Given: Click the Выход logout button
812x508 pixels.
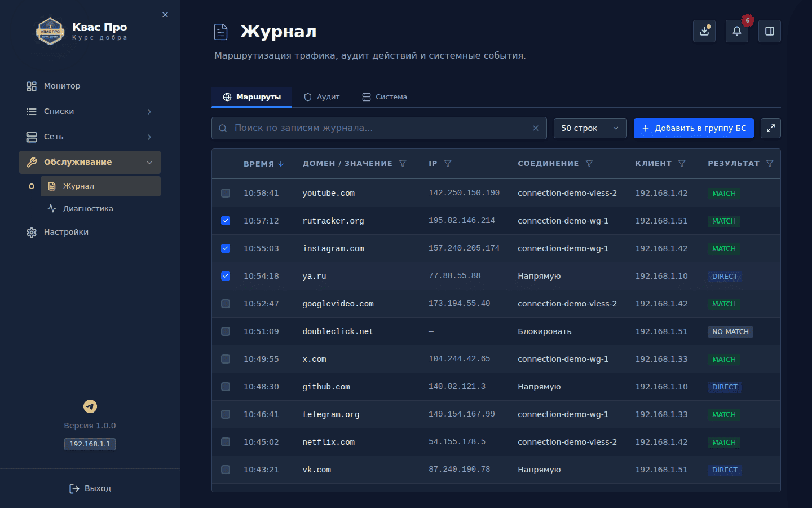Looking at the screenshot, I should [90, 488].
